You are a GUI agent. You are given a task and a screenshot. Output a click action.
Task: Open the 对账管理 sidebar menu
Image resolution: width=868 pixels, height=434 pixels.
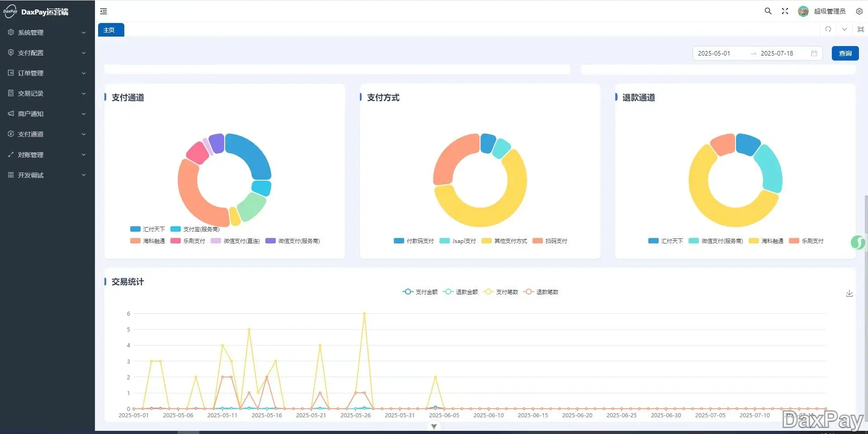[47, 154]
